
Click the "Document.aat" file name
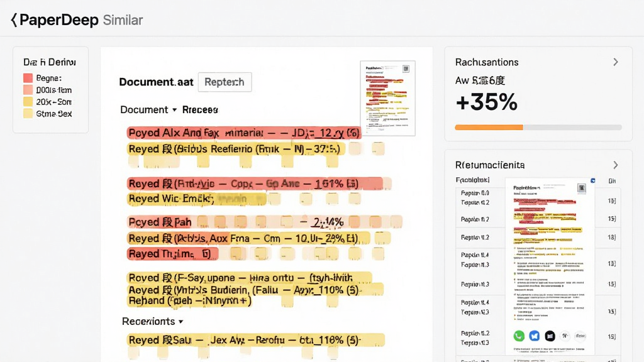click(156, 82)
